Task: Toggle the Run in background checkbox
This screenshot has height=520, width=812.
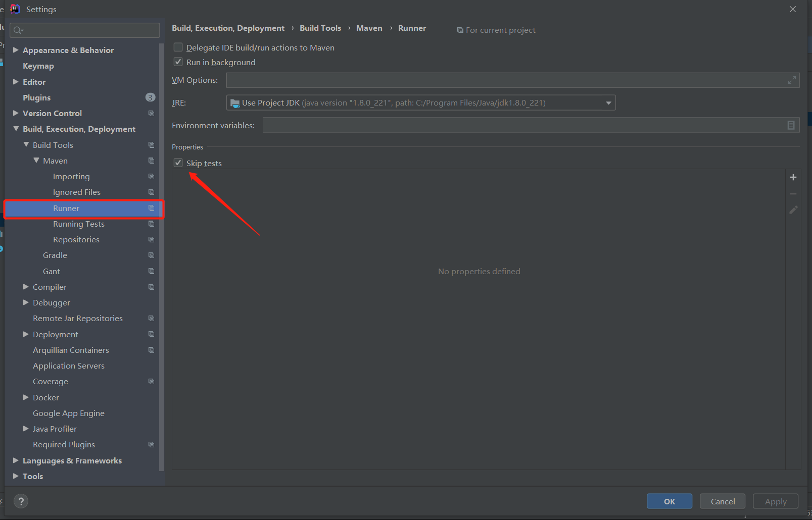Action: click(178, 62)
